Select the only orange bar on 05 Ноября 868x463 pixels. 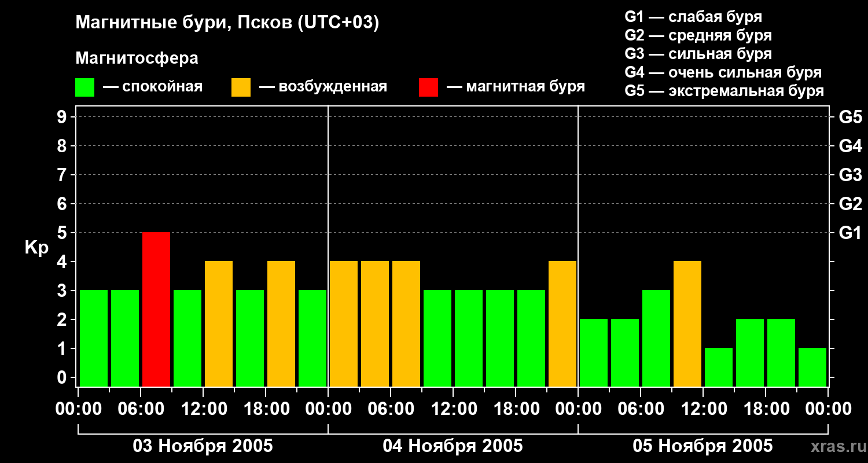[x=687, y=324]
